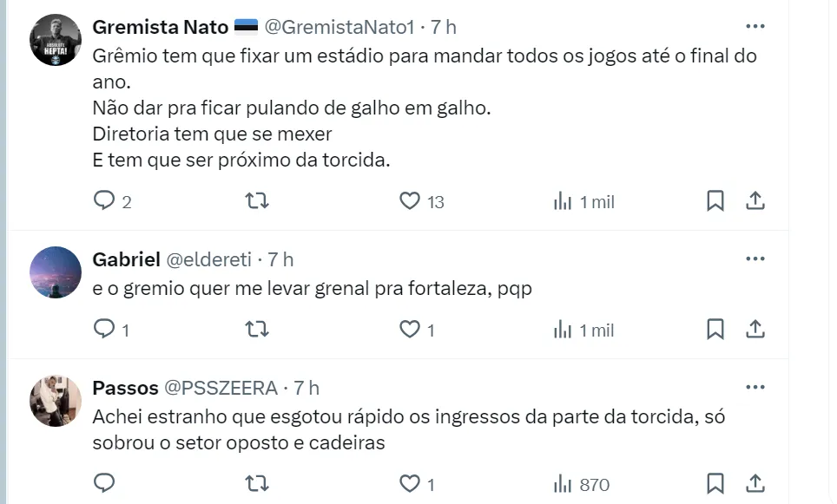The width and height of the screenshot is (837, 504).
Task: Open Passos's profile picture
Action: [56, 401]
